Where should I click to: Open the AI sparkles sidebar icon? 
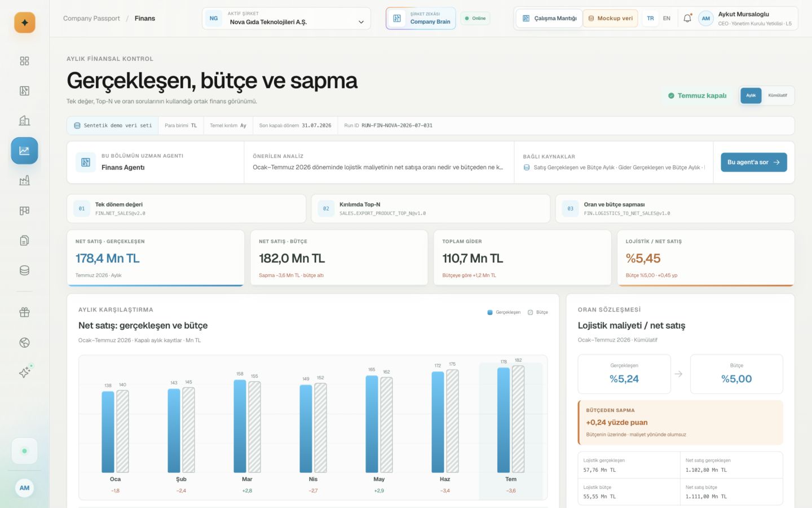click(25, 372)
